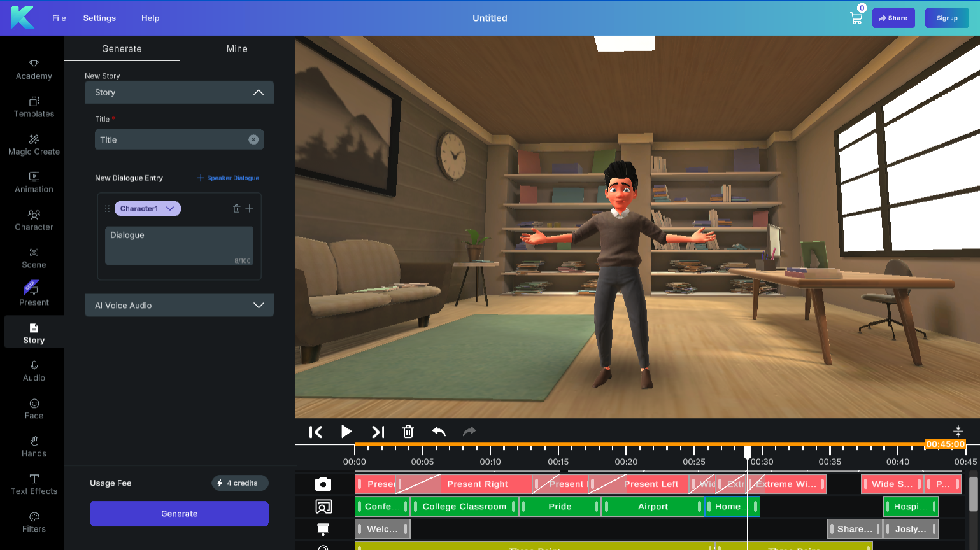Collapse the Story section

(258, 92)
